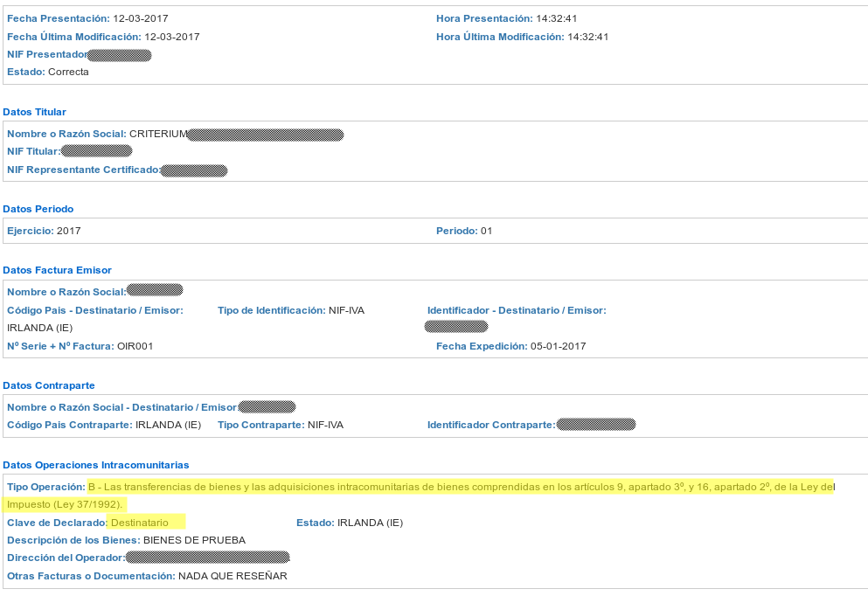868x596 pixels.
Task: Click Identificador - Destinatario / Emisor label
Action: coord(517,310)
